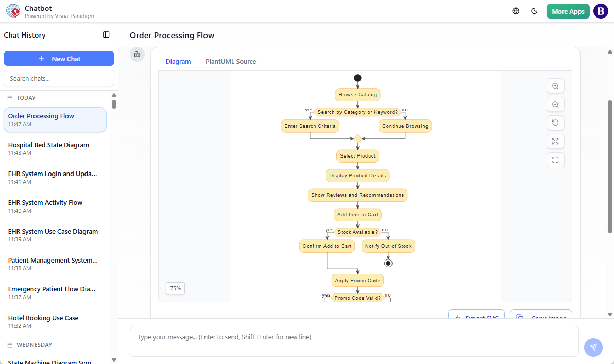Screen dimensions: 614x364
Task: Open the Diagram tab
Action: 178,61
